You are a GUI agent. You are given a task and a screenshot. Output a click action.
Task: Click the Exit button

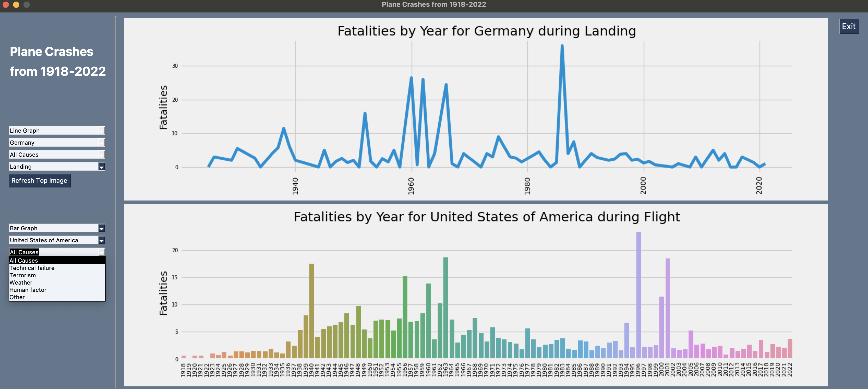point(849,26)
